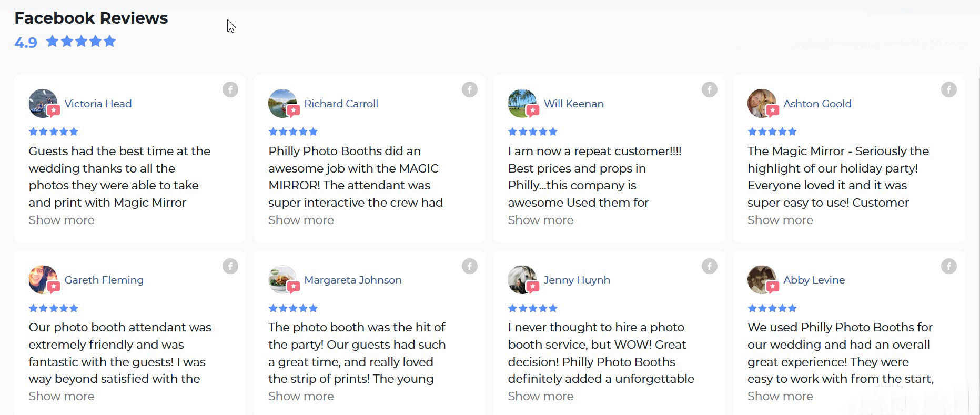Click the Facebook icon on Richard Carroll's review
The image size is (980, 415).
pyautogui.click(x=470, y=89)
